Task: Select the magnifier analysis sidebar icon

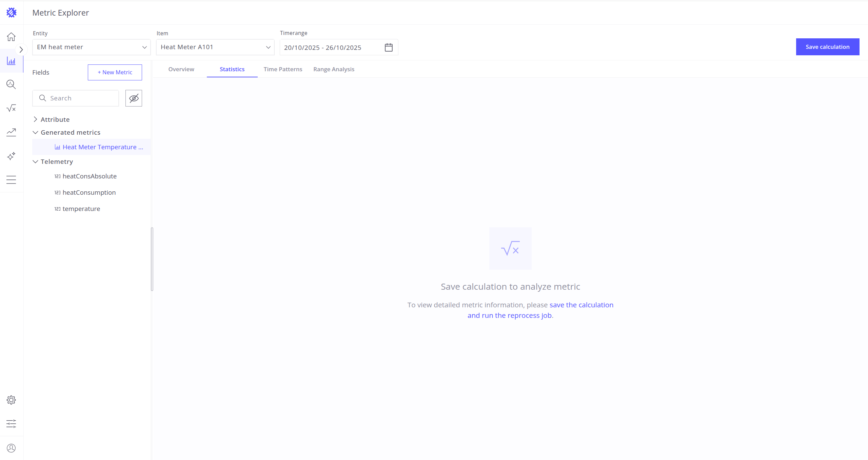Action: tap(11, 84)
